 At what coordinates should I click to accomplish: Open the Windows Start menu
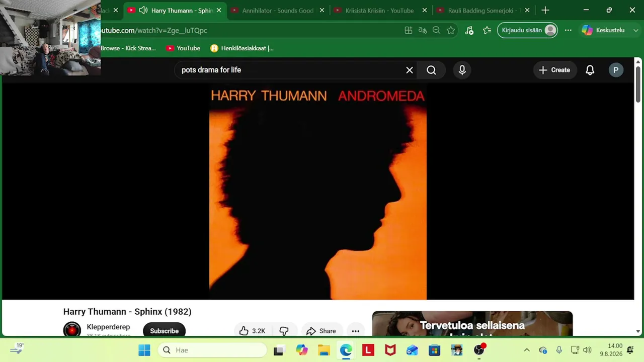point(144,350)
